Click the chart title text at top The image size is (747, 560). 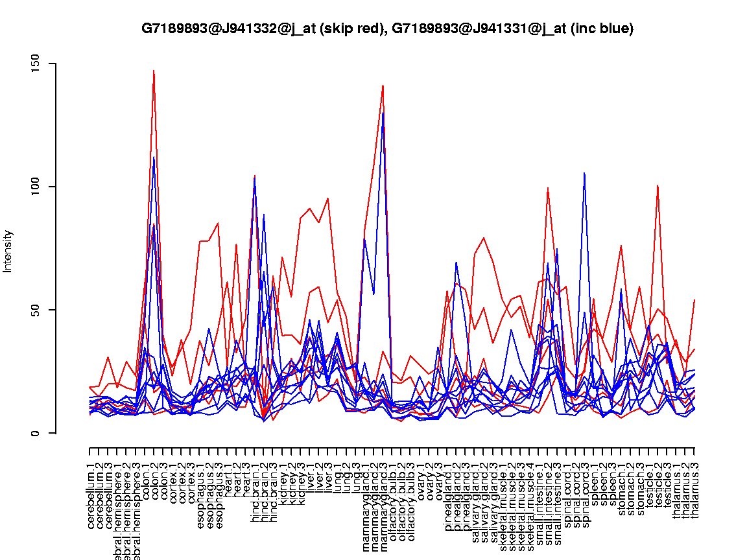(387, 29)
